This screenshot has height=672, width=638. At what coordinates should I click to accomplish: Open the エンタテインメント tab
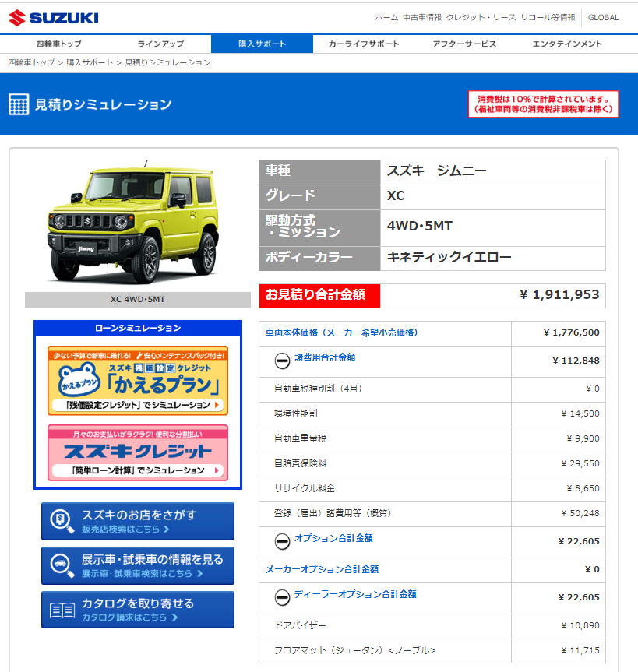pos(567,44)
